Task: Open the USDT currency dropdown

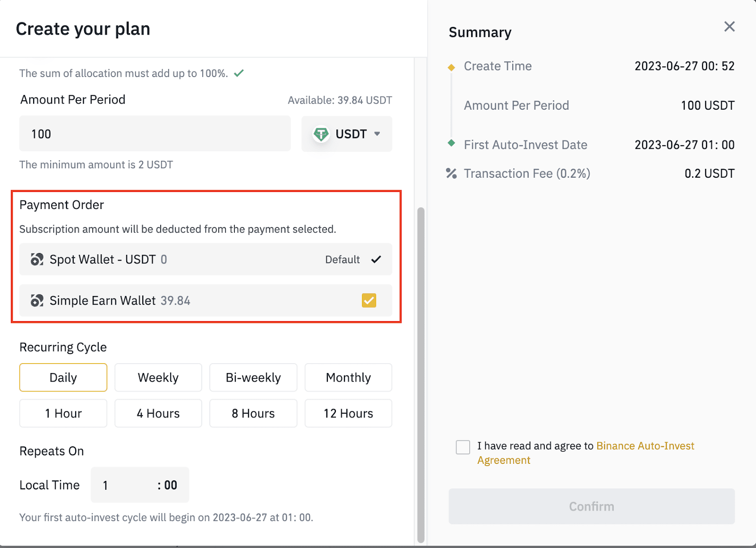Action: pos(347,134)
